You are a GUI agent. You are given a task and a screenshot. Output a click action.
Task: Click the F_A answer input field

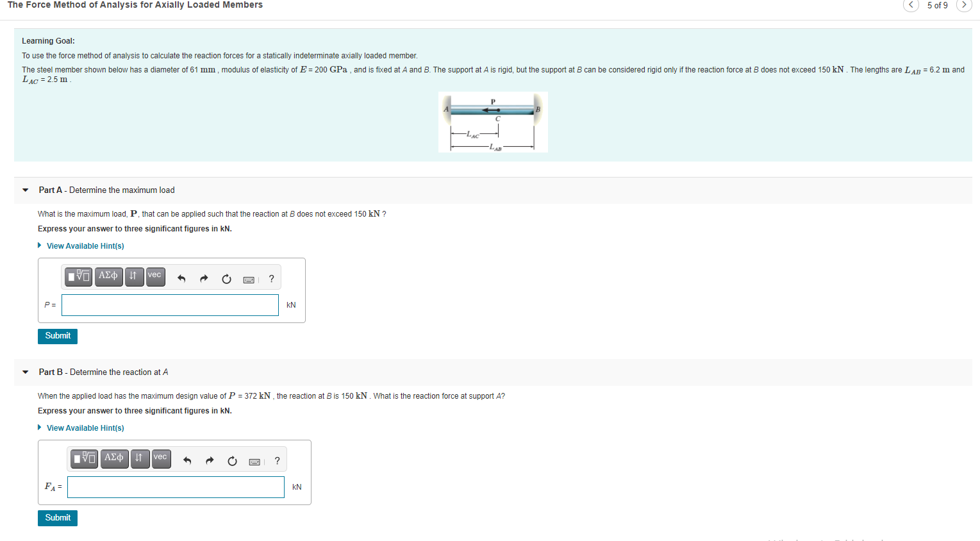point(176,487)
